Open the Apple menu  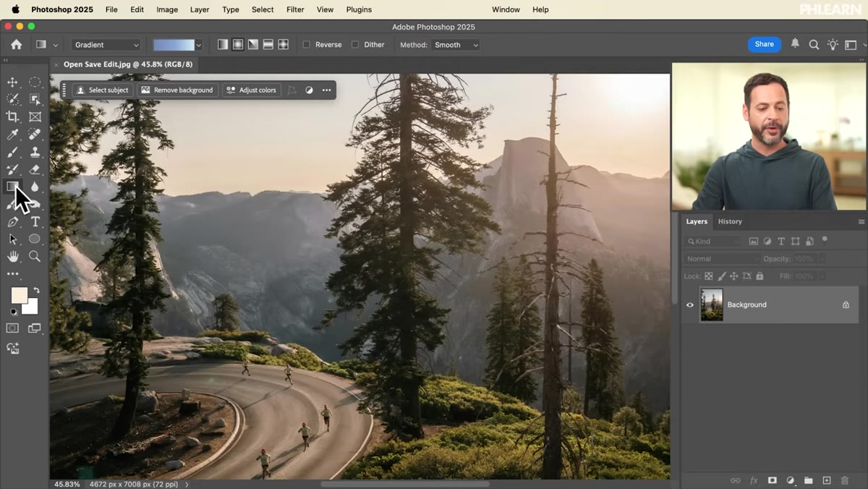coord(15,9)
